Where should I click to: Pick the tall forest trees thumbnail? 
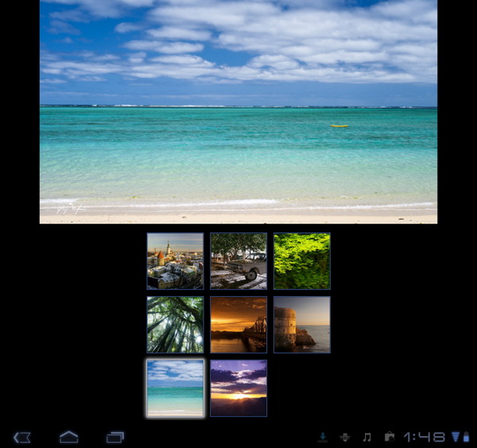tap(175, 325)
